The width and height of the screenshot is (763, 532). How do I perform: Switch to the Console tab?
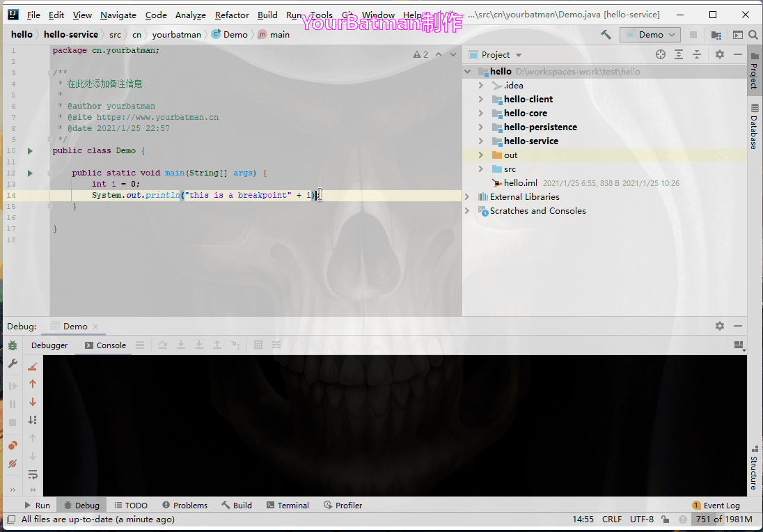pos(106,345)
